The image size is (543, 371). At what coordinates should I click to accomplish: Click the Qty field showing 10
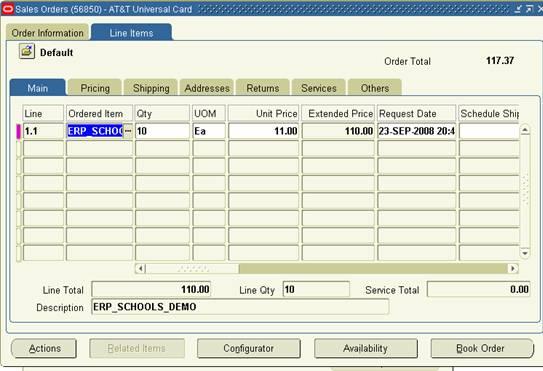pos(162,131)
